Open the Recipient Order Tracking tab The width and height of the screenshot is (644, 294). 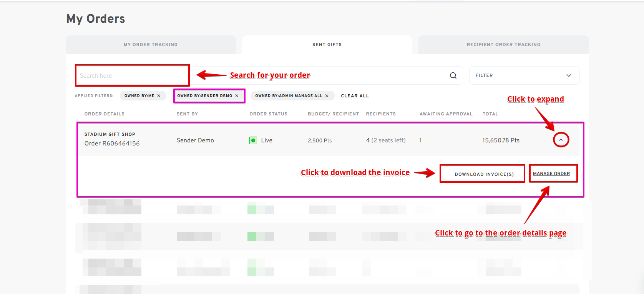503,45
